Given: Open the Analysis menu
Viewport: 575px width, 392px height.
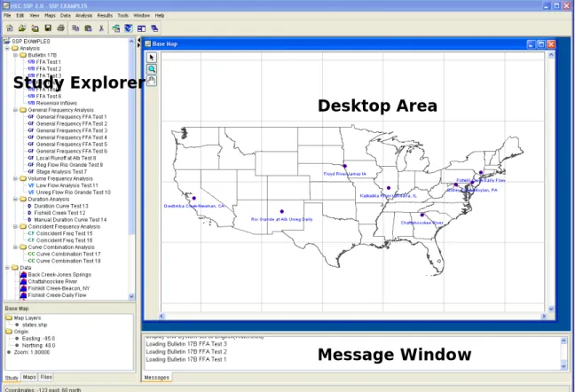Looking at the screenshot, I should click(x=84, y=15).
